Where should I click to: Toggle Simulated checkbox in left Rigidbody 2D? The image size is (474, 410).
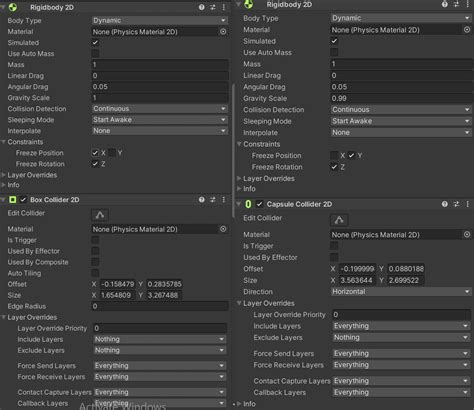pyautogui.click(x=95, y=43)
